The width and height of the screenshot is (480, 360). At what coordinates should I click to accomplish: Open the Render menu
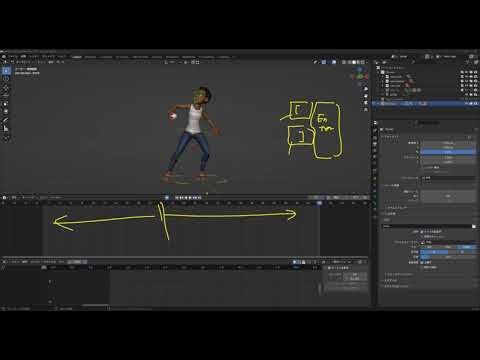(34, 57)
